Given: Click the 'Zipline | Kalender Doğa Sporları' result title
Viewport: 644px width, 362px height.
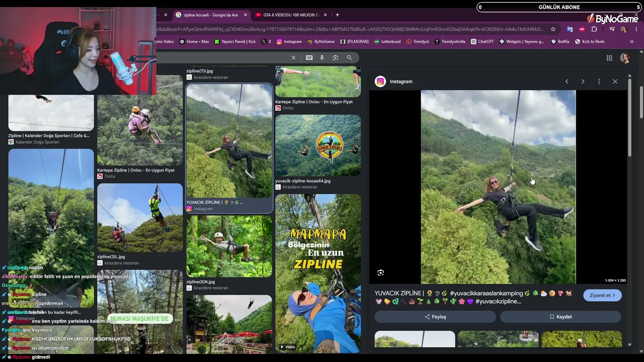Looking at the screenshot, I should tap(49, 136).
